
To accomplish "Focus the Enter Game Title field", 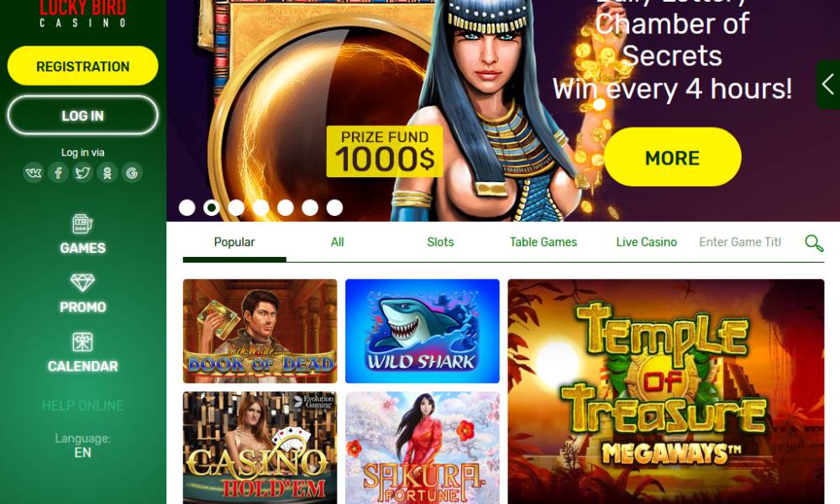I will tap(740, 242).
